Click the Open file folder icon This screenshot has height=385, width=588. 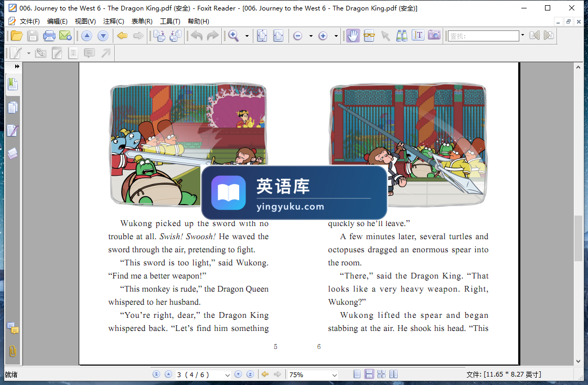16,36
